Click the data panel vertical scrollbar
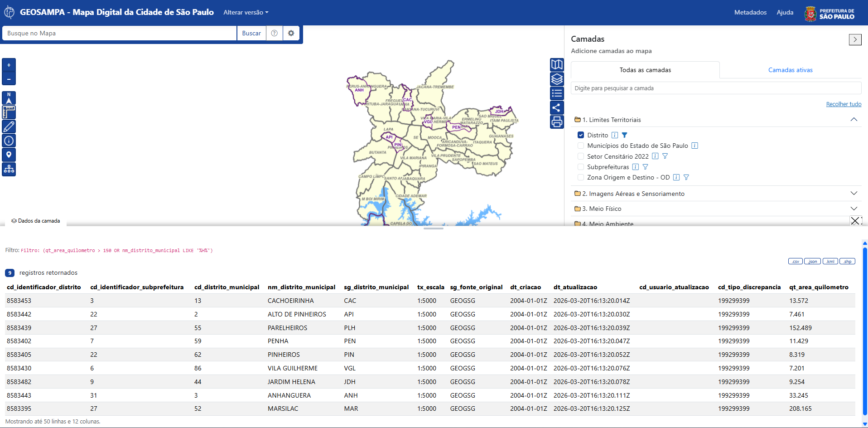This screenshot has width=868, height=428. [x=864, y=331]
